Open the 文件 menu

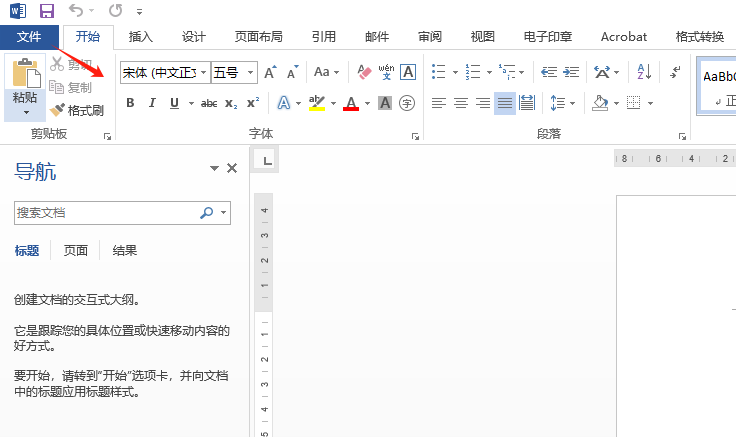point(29,37)
